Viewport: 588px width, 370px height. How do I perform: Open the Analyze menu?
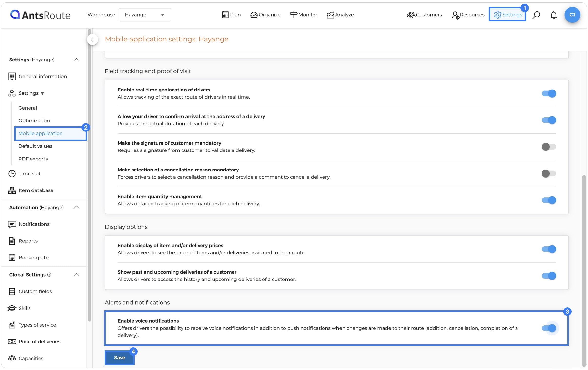(x=340, y=15)
